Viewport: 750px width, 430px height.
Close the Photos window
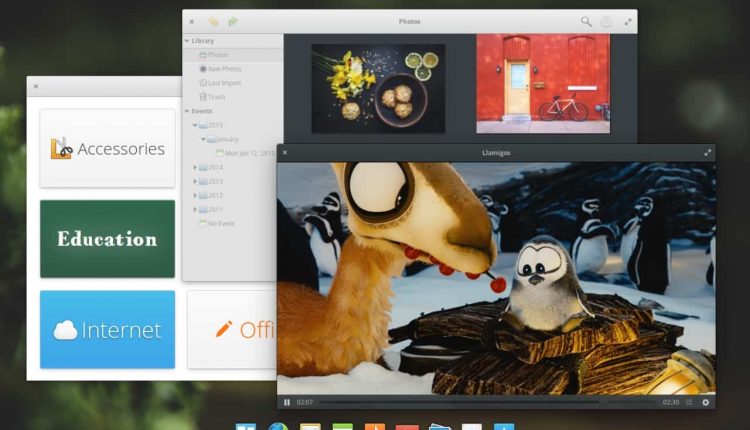click(191, 22)
